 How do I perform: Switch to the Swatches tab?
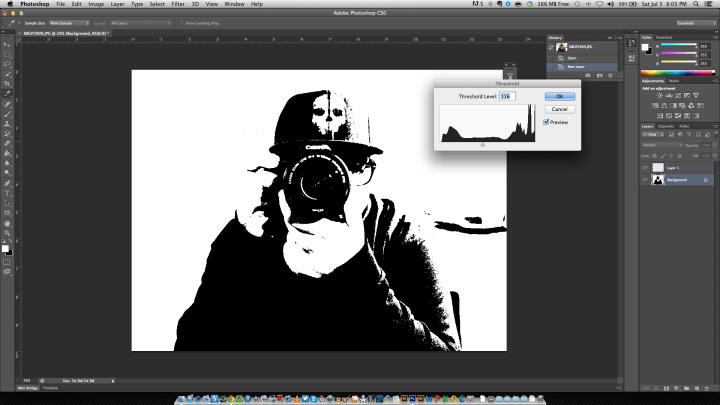point(664,38)
